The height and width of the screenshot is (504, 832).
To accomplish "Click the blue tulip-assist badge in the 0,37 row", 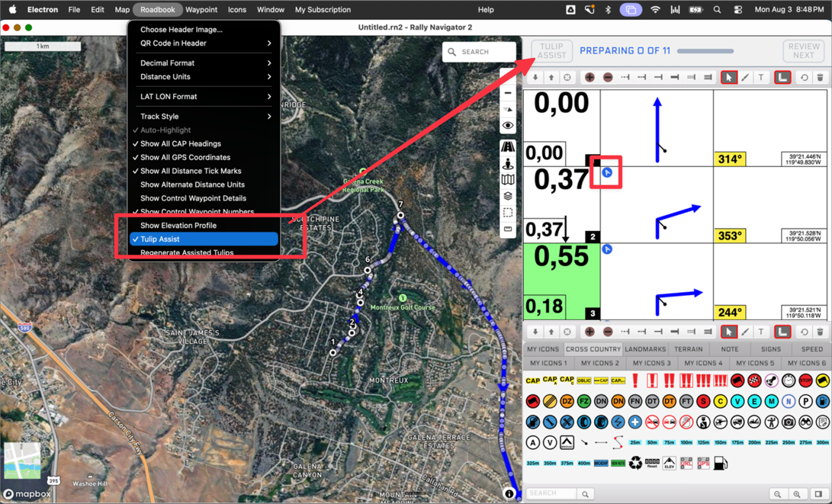I will click(607, 172).
